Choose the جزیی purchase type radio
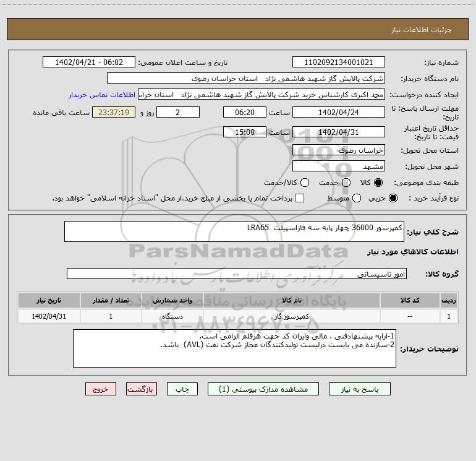The image size is (476, 461). pos(393,198)
